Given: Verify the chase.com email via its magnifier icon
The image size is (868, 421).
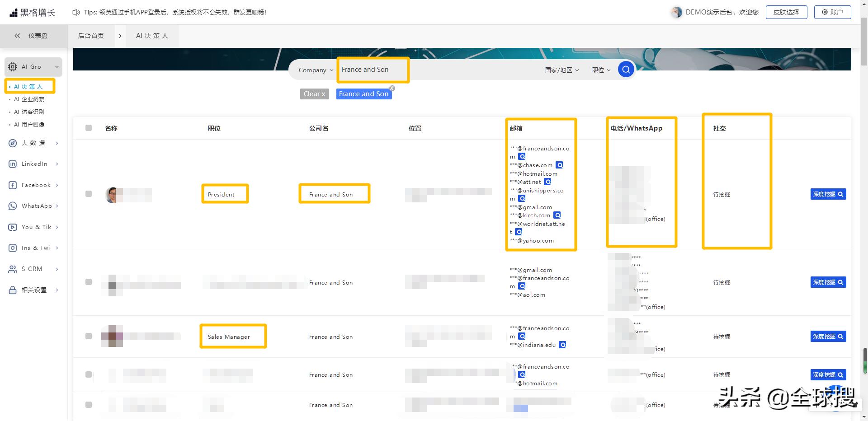Looking at the screenshot, I should 560,164.
